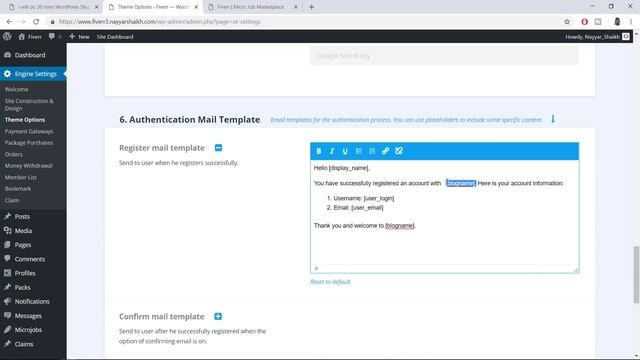The width and height of the screenshot is (640, 360).
Task: Click New in the admin bar
Action: 79,36
